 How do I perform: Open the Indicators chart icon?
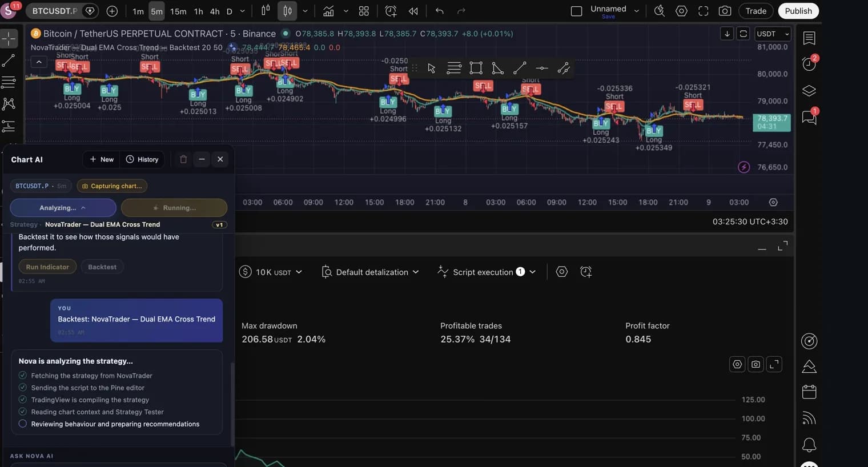(x=328, y=11)
